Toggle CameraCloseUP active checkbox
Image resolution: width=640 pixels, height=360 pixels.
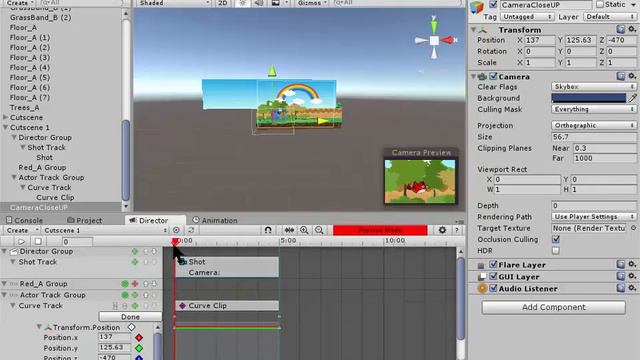(x=493, y=4)
